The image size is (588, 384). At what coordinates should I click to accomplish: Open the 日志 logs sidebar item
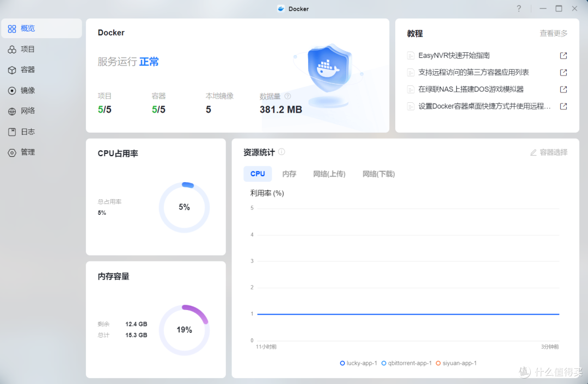(41, 132)
